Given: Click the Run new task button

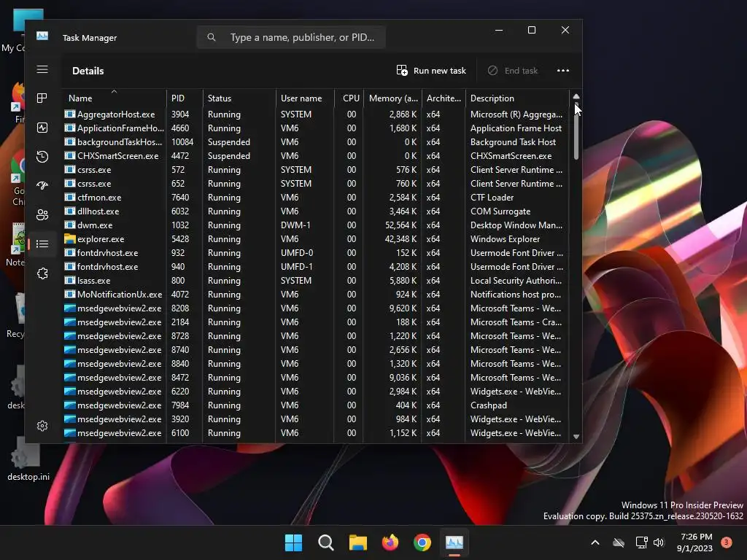Looking at the screenshot, I should coord(431,71).
